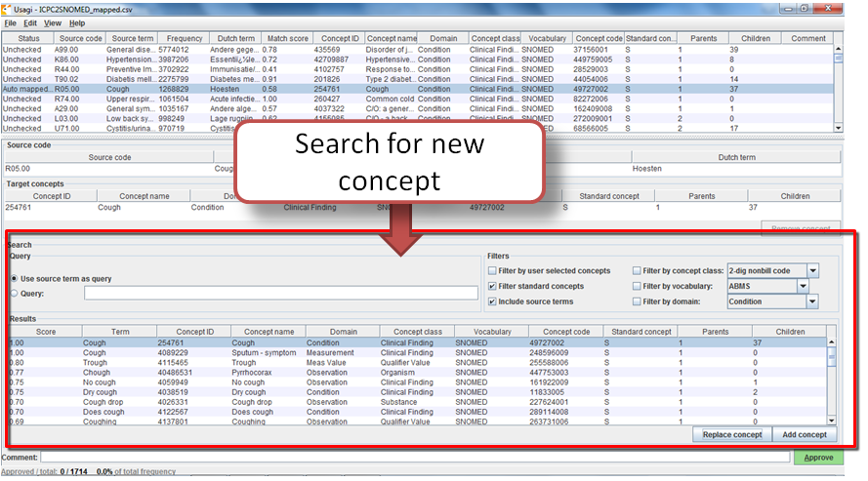This screenshot has height=481, width=868.
Task: Open the View menu
Action: (53, 22)
